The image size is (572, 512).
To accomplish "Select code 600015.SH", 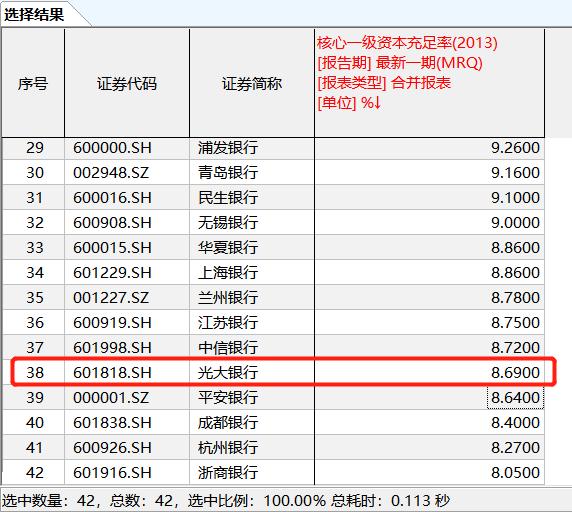I will [112, 248].
